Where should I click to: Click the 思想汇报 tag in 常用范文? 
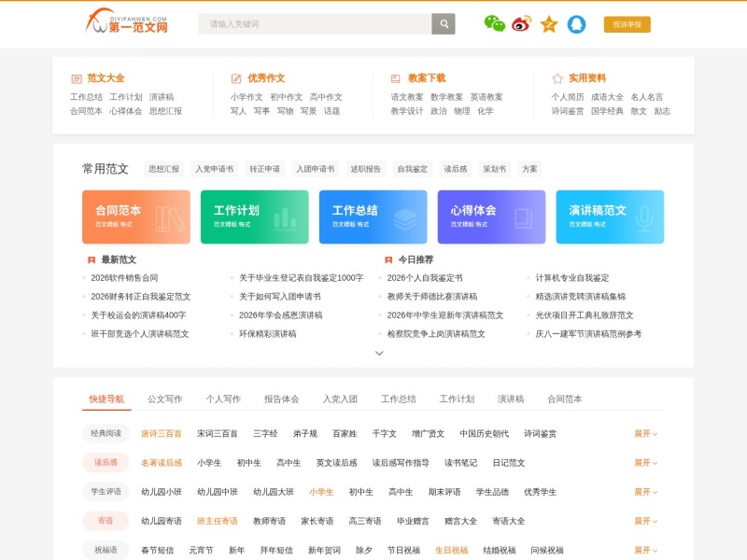(x=164, y=169)
